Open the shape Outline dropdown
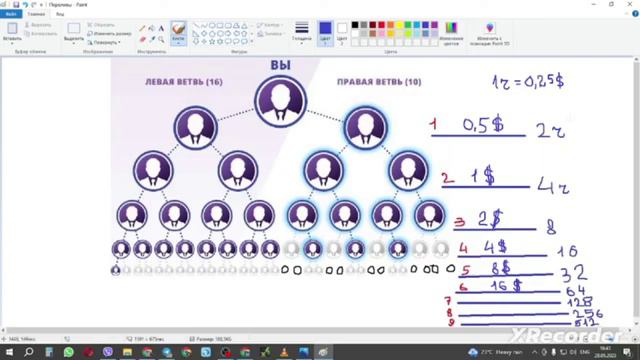The height and width of the screenshot is (360, 640). pyautogui.click(x=270, y=25)
